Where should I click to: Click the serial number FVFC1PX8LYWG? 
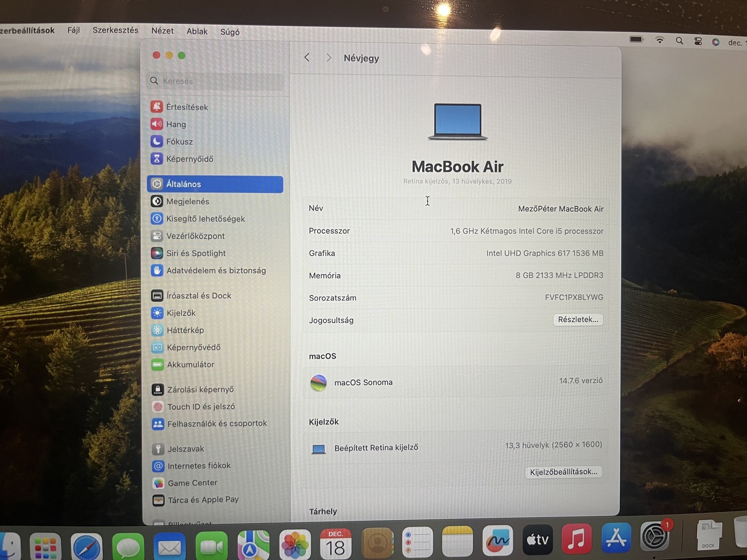click(x=574, y=297)
